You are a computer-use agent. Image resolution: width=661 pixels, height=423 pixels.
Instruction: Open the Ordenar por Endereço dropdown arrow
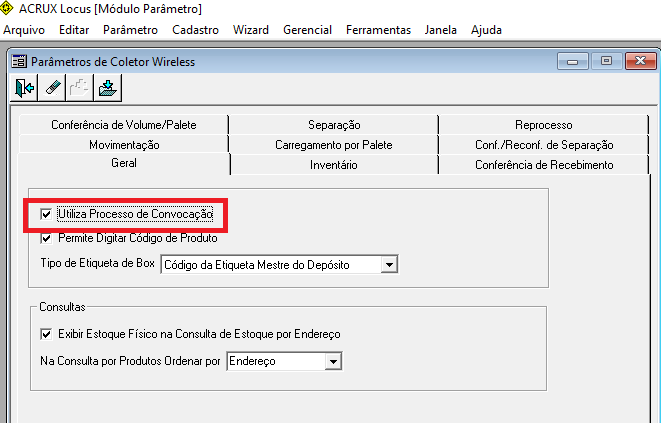click(333, 361)
